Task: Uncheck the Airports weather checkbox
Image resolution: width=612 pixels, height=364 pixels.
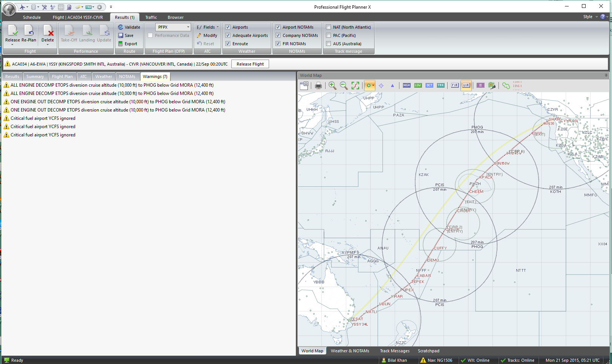Action: (x=228, y=27)
